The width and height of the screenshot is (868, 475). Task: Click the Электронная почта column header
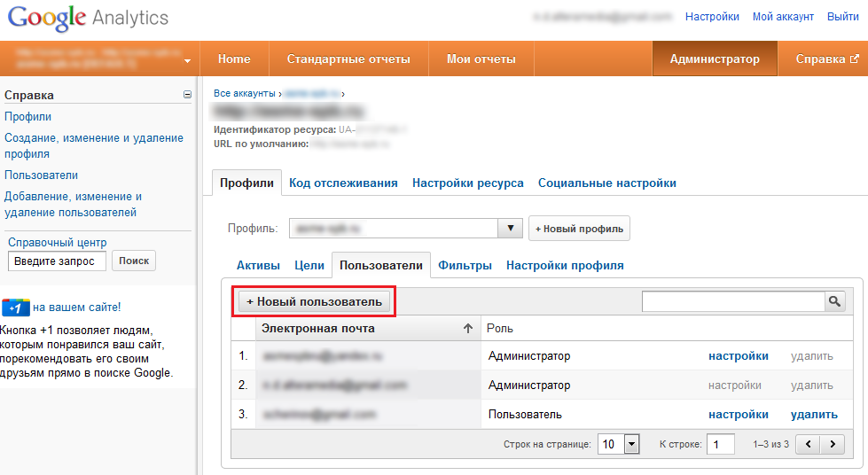368,328
